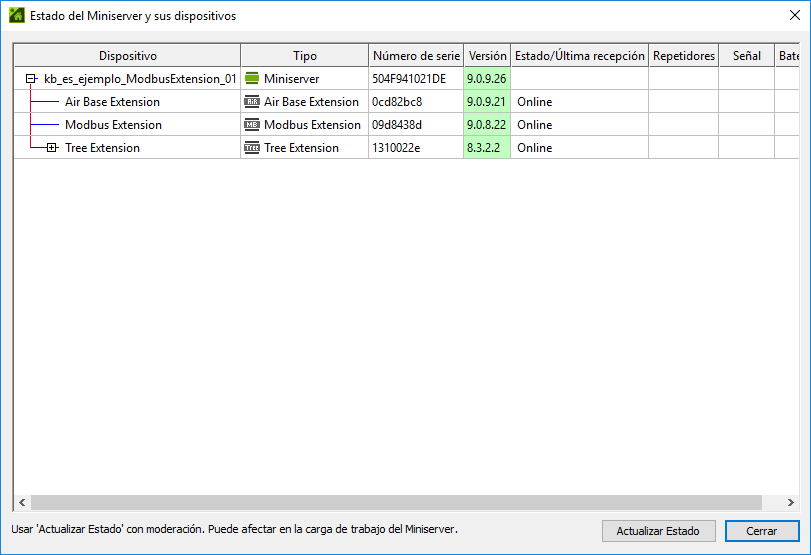Click the Estado/Última recepción column header
811x555 pixels.
click(579, 56)
